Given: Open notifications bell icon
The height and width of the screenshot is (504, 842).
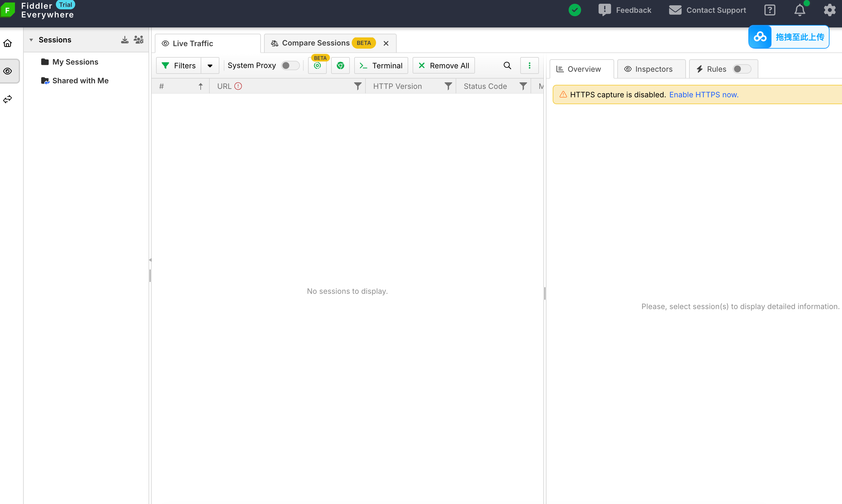Looking at the screenshot, I should pyautogui.click(x=800, y=10).
